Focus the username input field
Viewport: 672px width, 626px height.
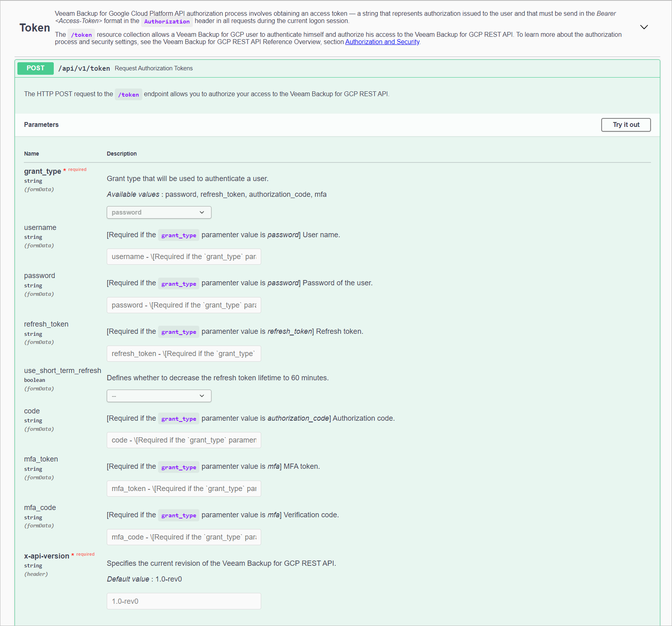pos(184,257)
